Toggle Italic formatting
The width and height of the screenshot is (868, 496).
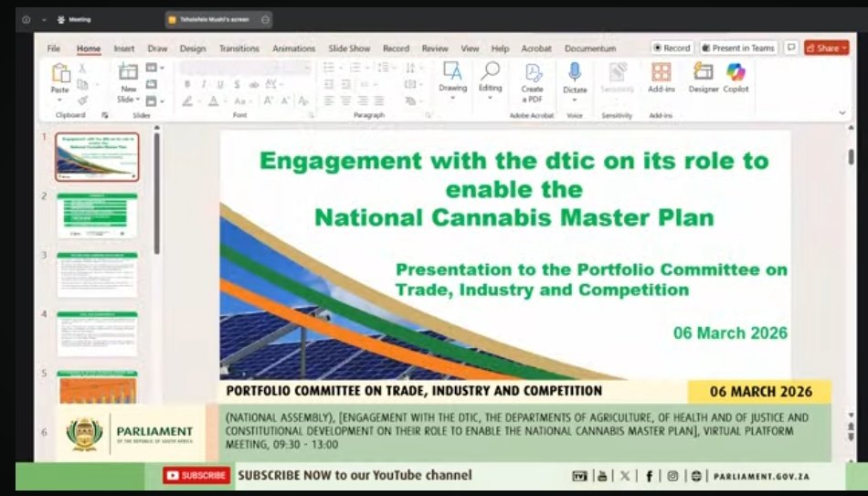[x=204, y=84]
